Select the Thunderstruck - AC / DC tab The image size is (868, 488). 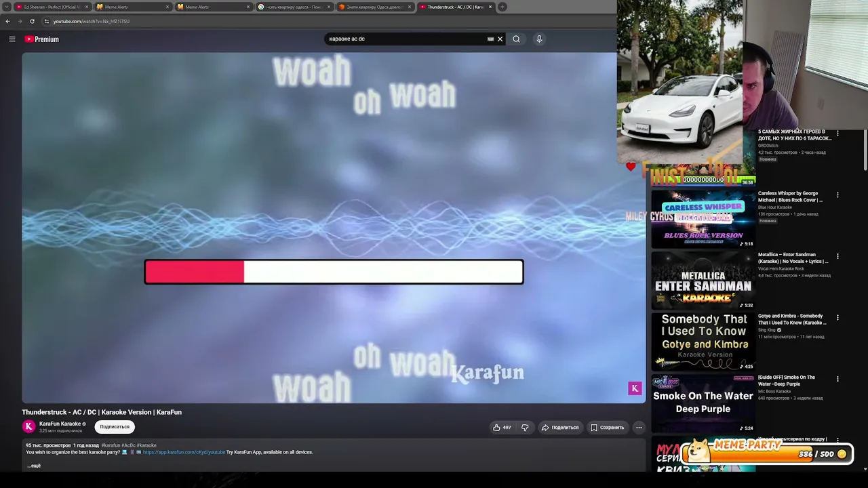(x=456, y=7)
